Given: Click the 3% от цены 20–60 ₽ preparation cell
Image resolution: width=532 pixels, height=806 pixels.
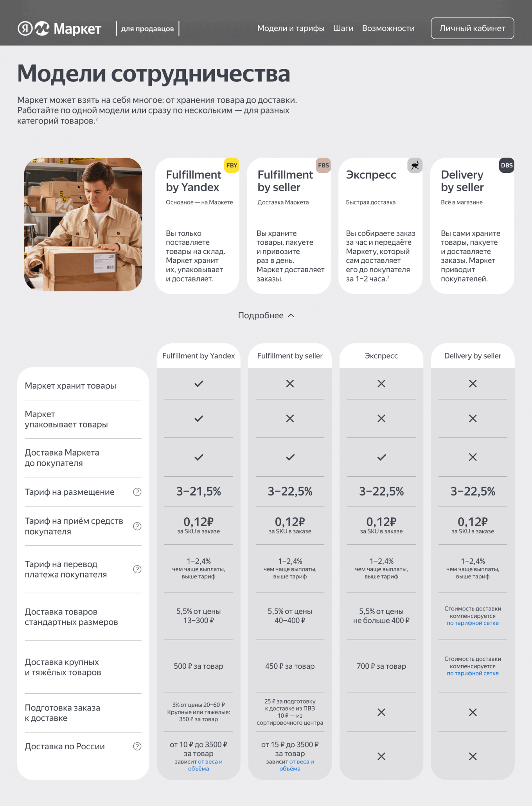Looking at the screenshot, I should (x=199, y=712).
